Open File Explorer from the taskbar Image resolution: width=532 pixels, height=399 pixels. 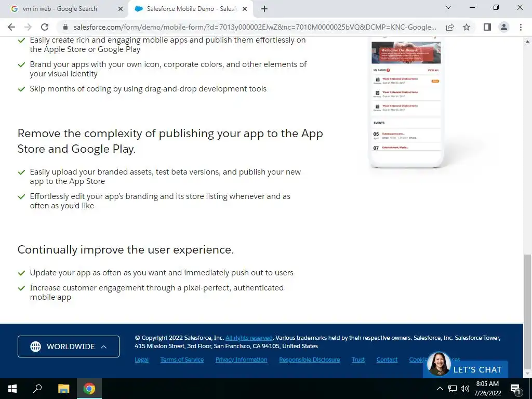[x=63, y=389]
